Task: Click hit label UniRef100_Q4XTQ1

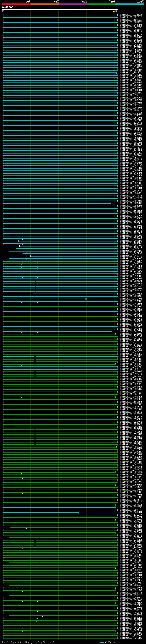Action: coord(131,545)
